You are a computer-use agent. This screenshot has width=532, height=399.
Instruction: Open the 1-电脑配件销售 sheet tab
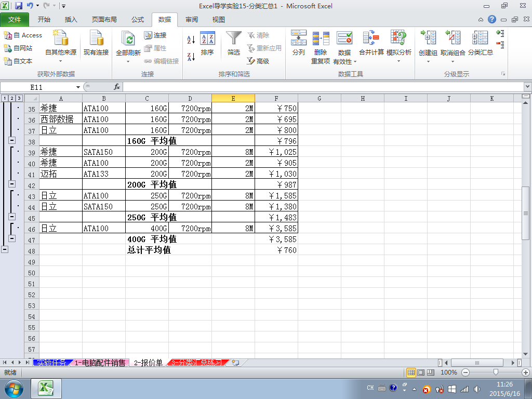(x=100, y=363)
